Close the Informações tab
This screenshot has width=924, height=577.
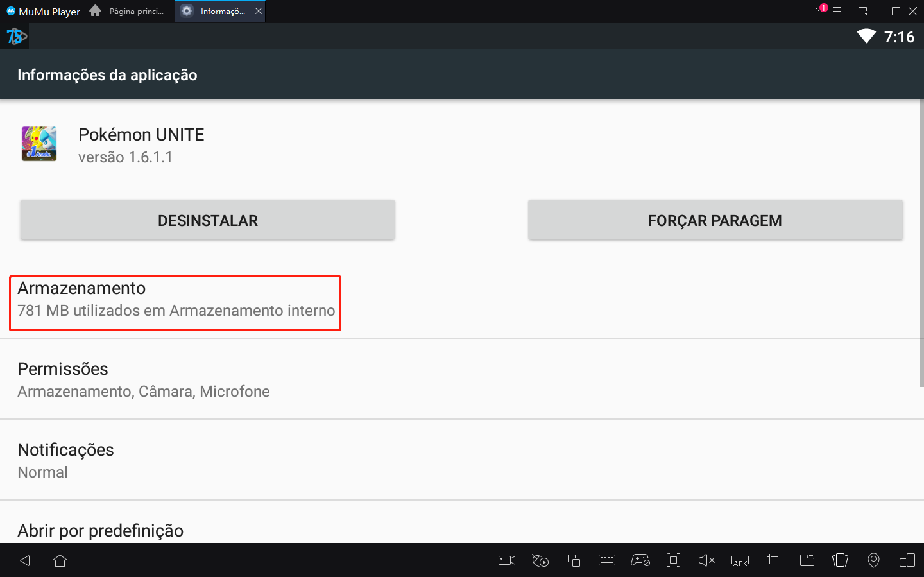pyautogui.click(x=259, y=11)
